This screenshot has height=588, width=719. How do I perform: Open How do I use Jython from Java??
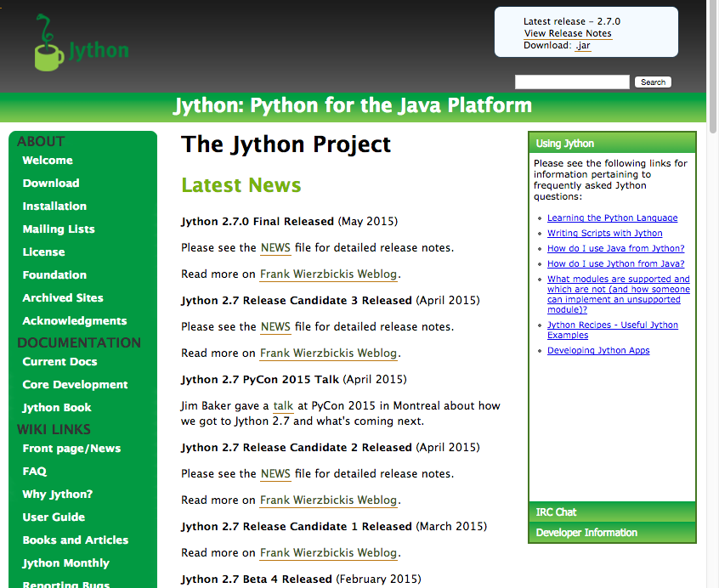(x=616, y=264)
